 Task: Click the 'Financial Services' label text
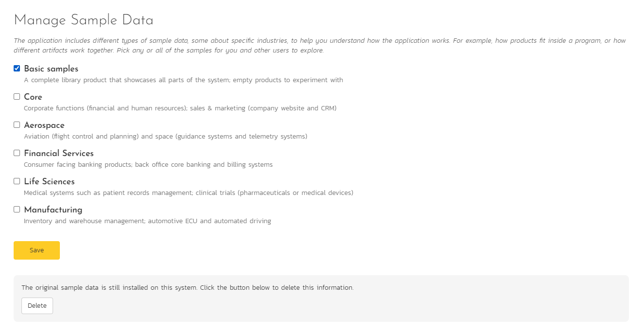point(59,154)
